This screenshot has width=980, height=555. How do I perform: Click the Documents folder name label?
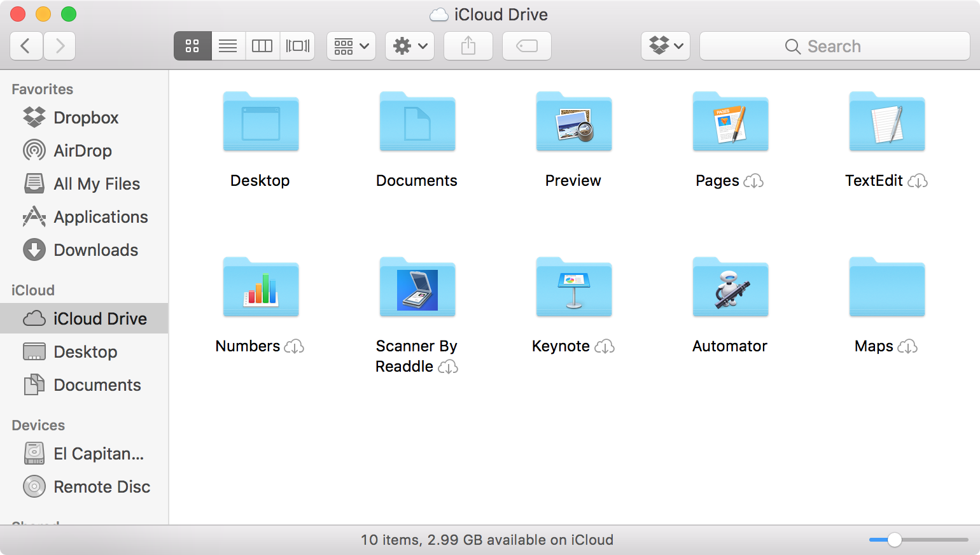click(417, 181)
